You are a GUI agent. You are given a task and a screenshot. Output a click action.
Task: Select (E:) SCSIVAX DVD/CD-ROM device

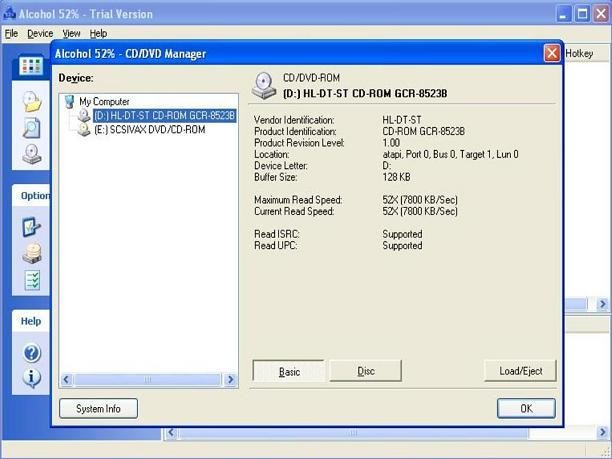pyautogui.click(x=150, y=130)
